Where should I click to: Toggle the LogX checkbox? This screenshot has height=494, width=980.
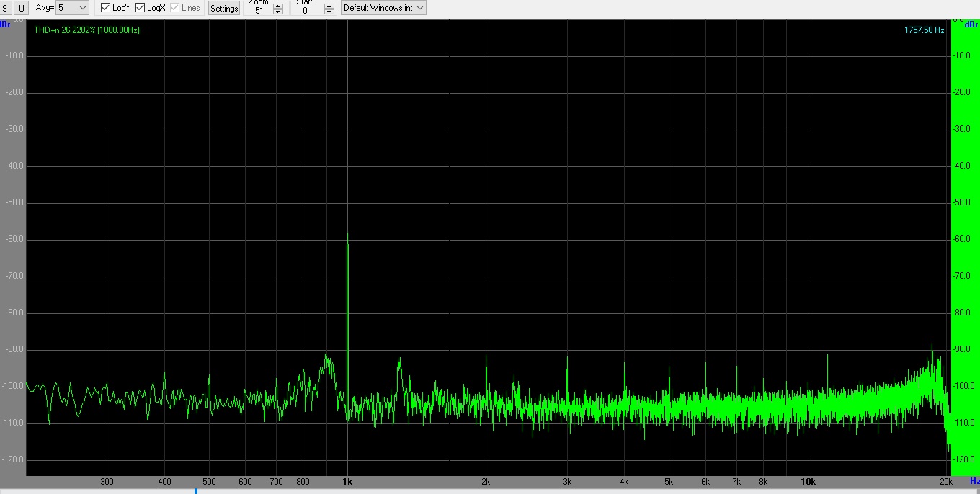[x=150, y=8]
